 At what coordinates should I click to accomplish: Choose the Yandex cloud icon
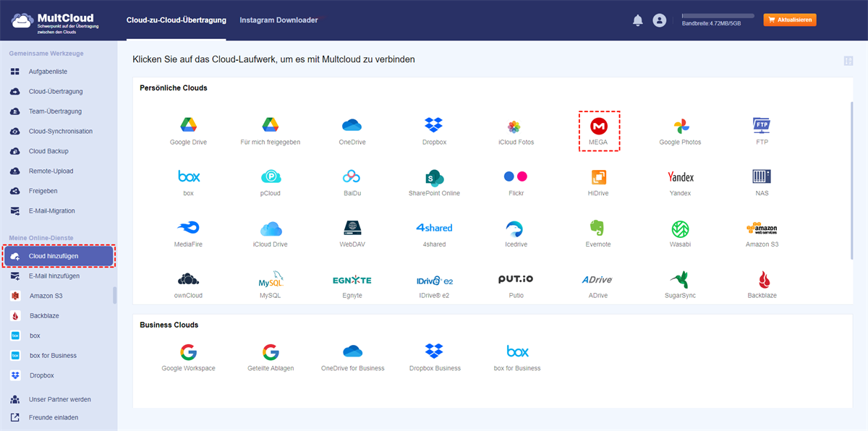pos(680,177)
